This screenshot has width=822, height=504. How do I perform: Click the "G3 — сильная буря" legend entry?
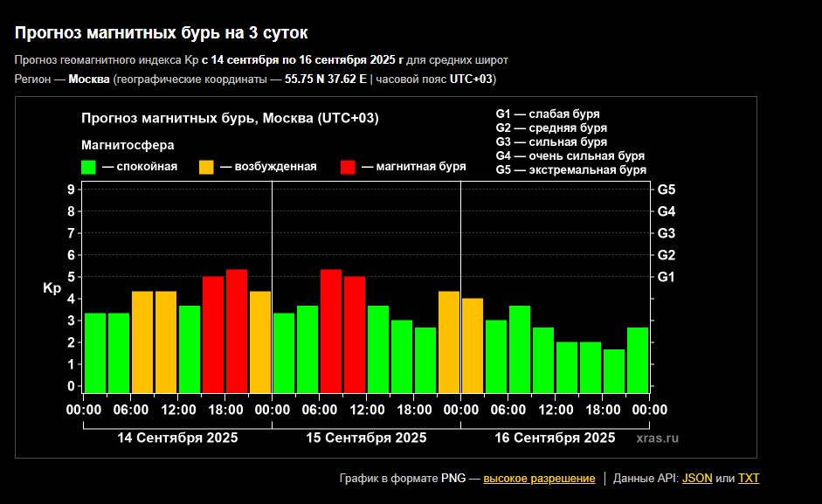[x=551, y=142]
